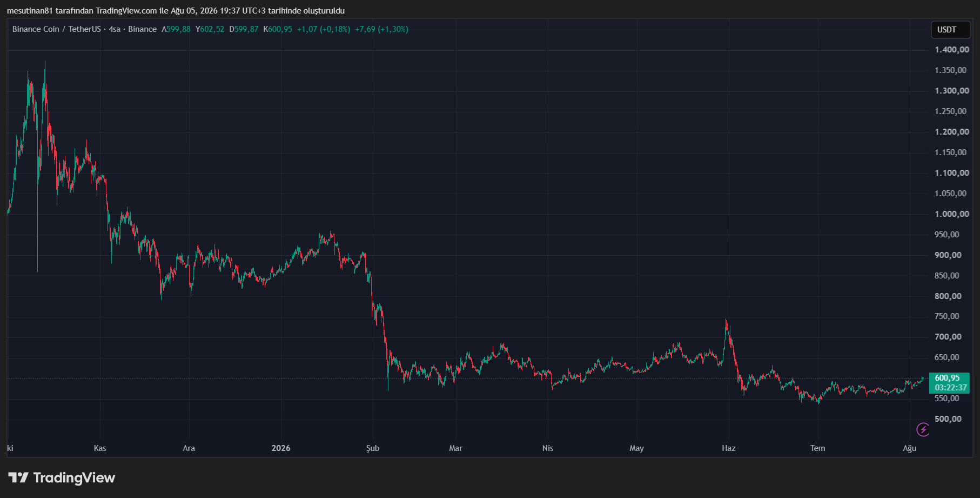Select the 1.200,00 price level label
Viewport: 980px width, 498px height.
(x=952, y=132)
